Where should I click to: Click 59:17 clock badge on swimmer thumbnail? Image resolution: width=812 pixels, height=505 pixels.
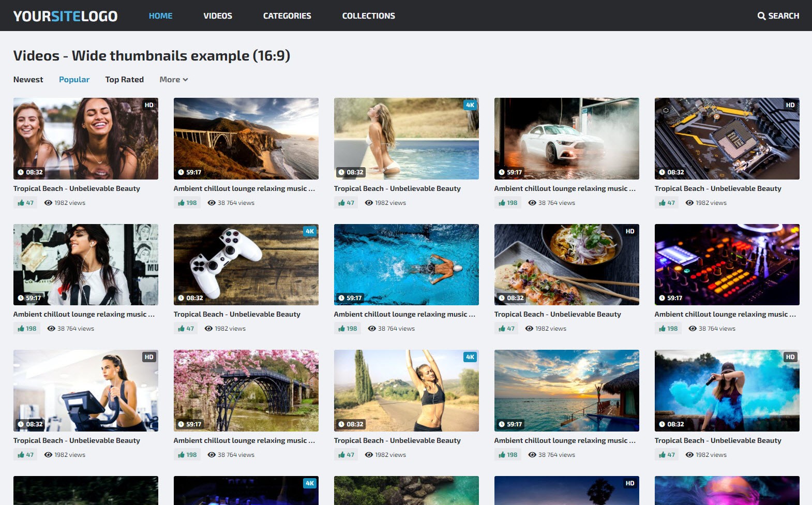pos(350,298)
